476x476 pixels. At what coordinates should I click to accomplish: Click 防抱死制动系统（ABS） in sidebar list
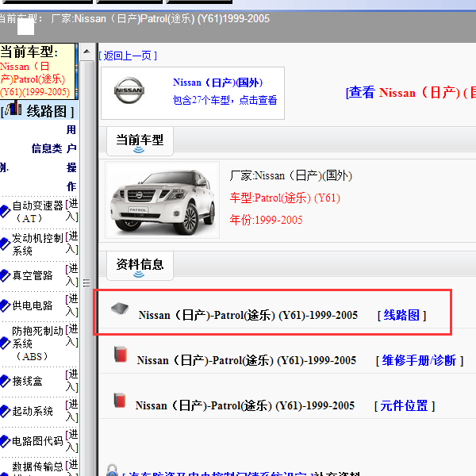click(37, 344)
